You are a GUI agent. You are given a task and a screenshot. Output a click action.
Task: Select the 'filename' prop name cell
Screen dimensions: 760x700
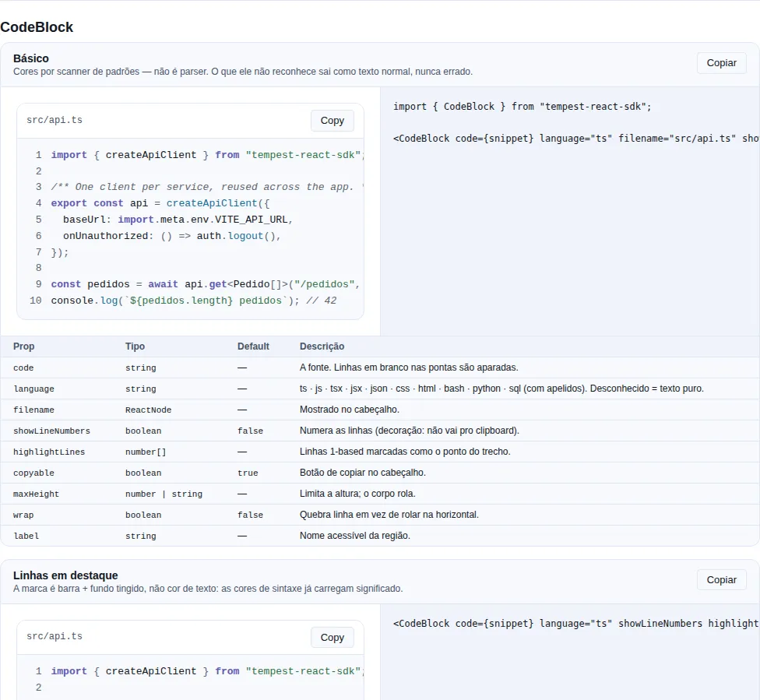pyautogui.click(x=33, y=410)
